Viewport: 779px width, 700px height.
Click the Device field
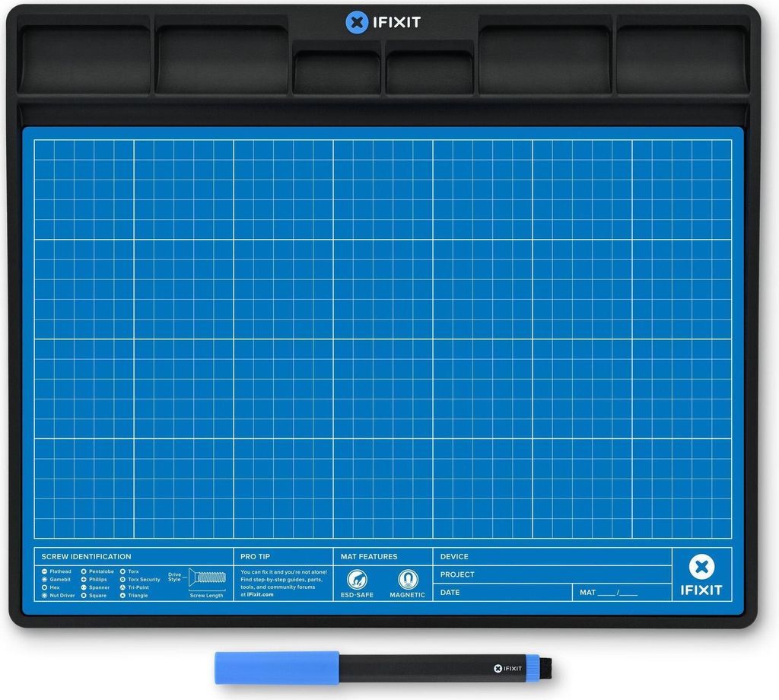552,557
